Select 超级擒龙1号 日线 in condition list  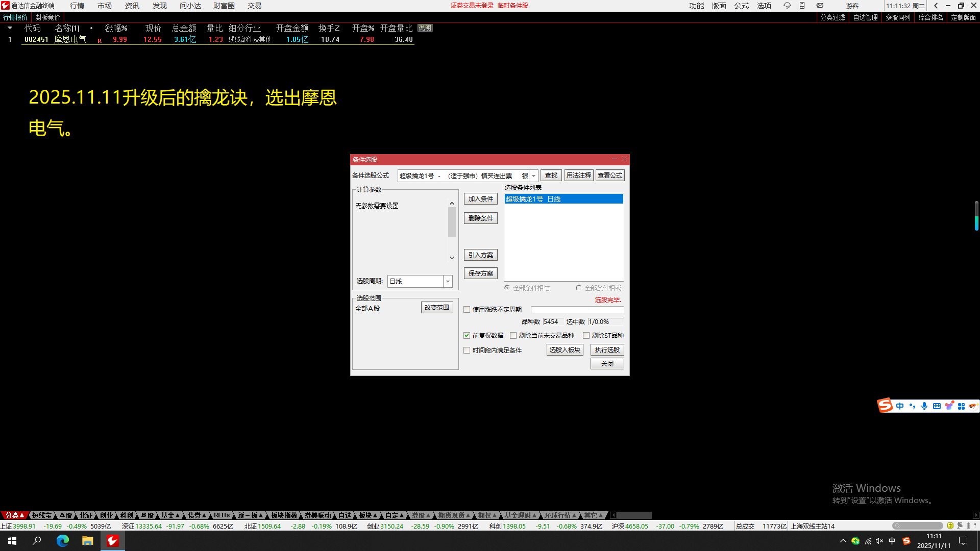tap(563, 199)
